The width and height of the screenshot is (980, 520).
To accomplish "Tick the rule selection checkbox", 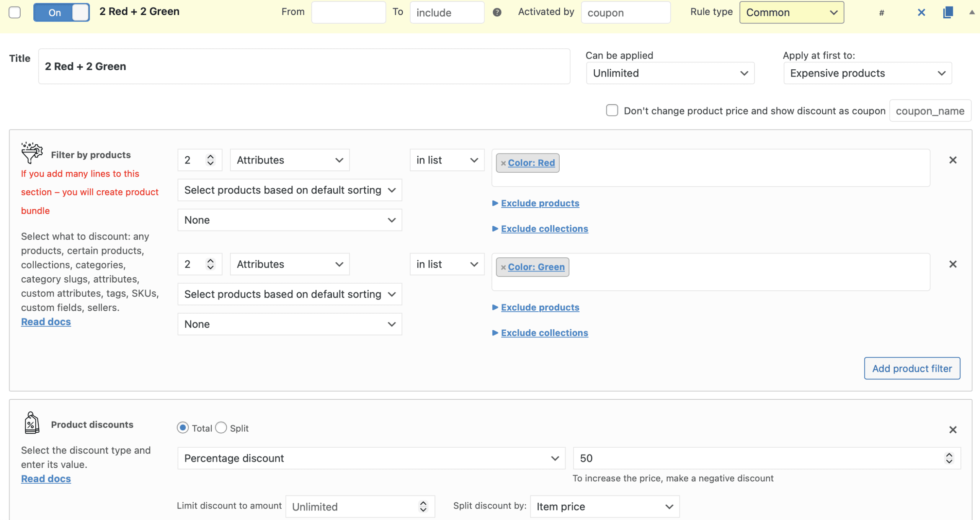I will point(15,12).
